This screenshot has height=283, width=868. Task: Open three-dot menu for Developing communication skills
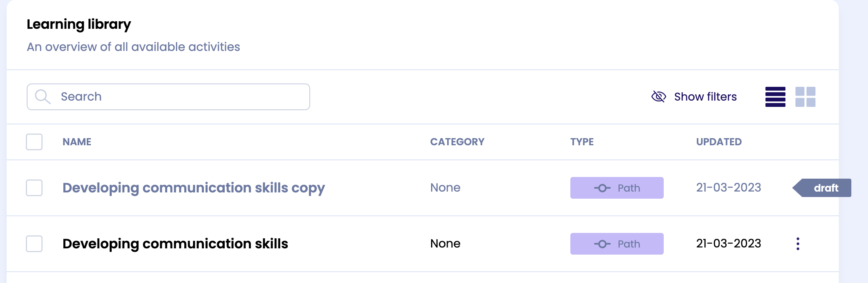[x=798, y=244]
